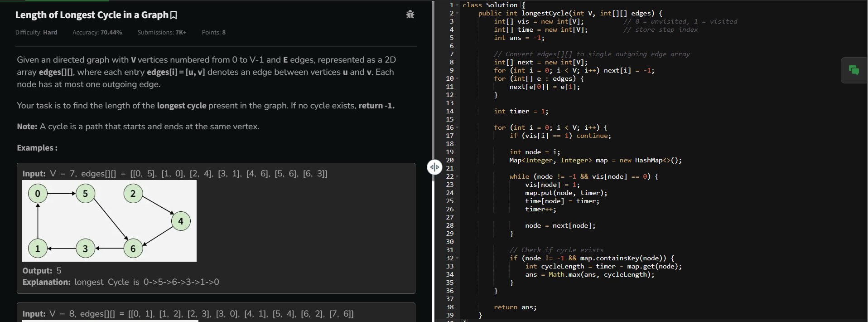This screenshot has height=322, width=868.
Task: Open the green chat bubble icon
Action: [854, 70]
